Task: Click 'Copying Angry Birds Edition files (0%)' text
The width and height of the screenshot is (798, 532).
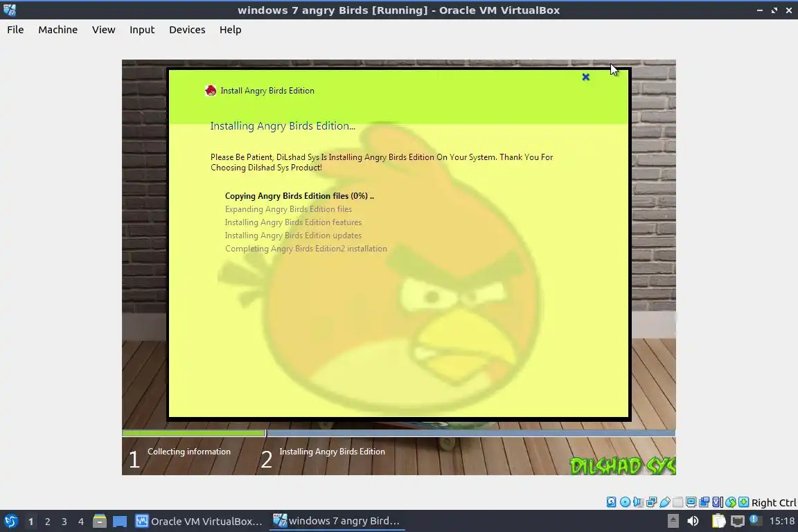Action: click(x=299, y=196)
